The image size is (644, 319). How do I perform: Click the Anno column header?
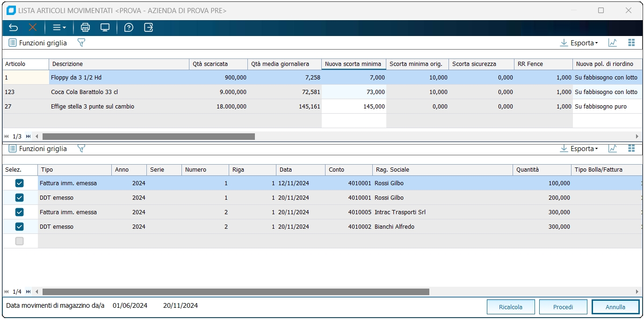pos(129,170)
